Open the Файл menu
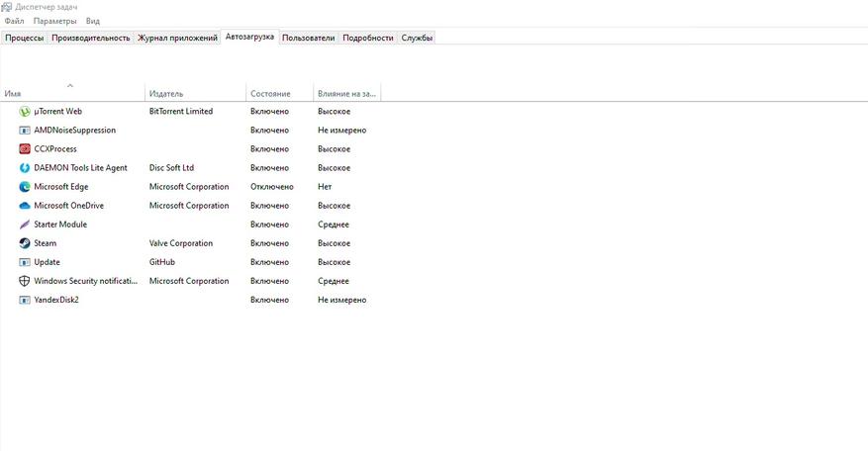This screenshot has height=451, width=868. click(x=15, y=21)
